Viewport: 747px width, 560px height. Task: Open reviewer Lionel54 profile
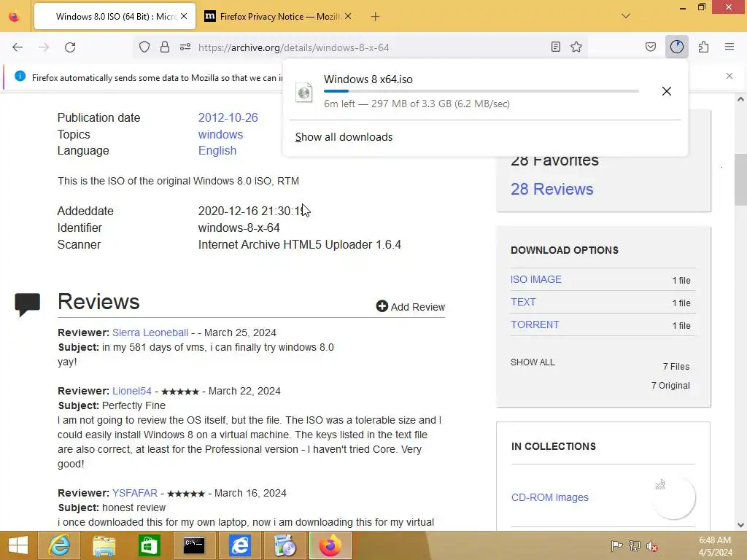pyautogui.click(x=132, y=391)
